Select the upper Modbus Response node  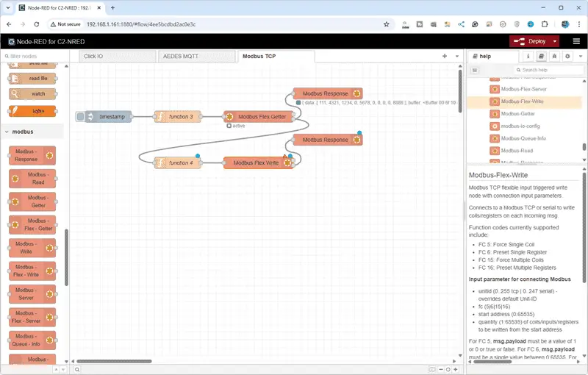pyautogui.click(x=328, y=93)
